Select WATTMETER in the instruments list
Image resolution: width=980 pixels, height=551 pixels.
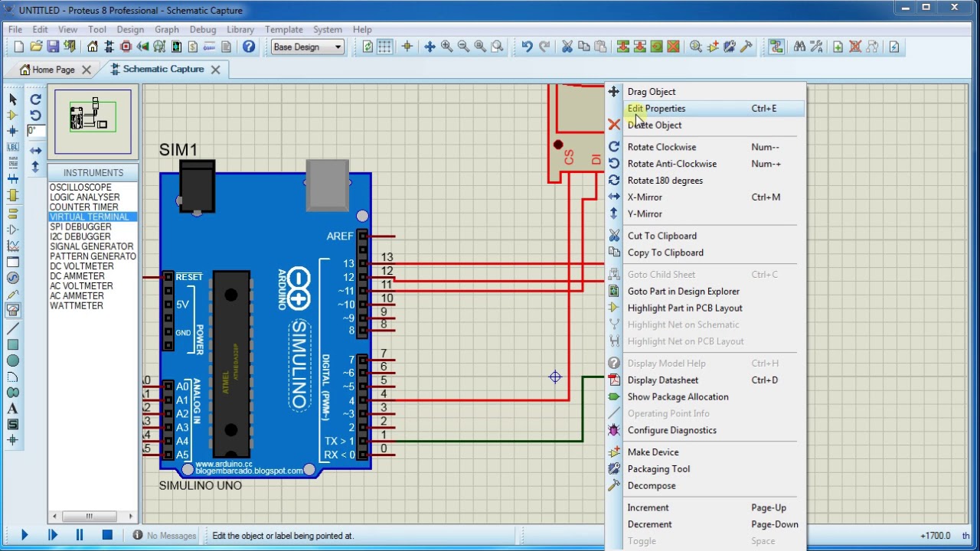(x=76, y=306)
